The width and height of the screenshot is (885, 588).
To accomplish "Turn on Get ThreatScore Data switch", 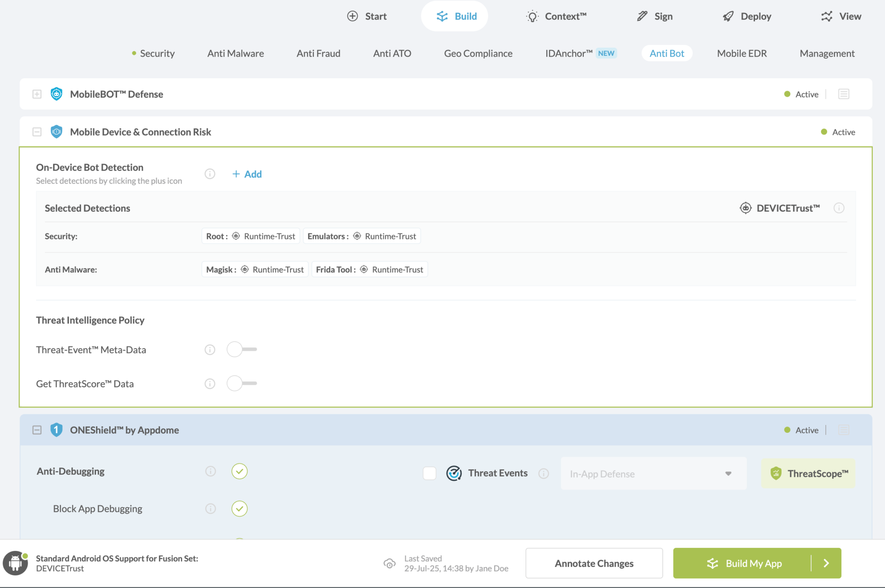I will coord(242,383).
